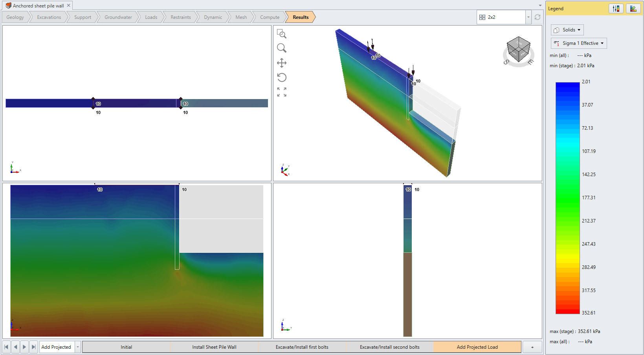Activate the magnifier zoom tool

click(282, 48)
